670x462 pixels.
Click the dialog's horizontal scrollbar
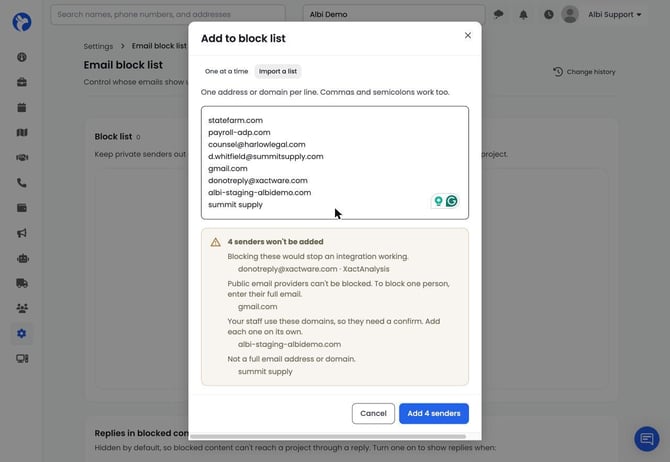(328, 436)
